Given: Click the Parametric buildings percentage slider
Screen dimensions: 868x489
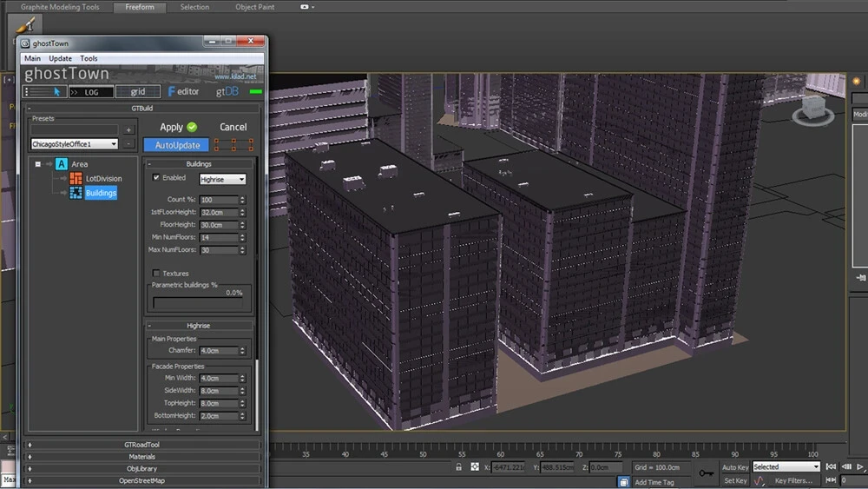Looking at the screenshot, I should 198,303.
